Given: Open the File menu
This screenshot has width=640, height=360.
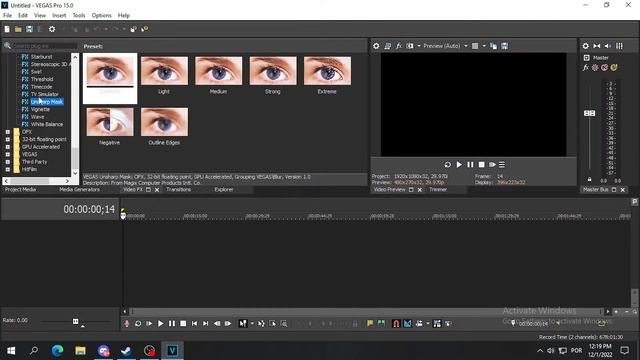Looking at the screenshot, I should tap(7, 16).
